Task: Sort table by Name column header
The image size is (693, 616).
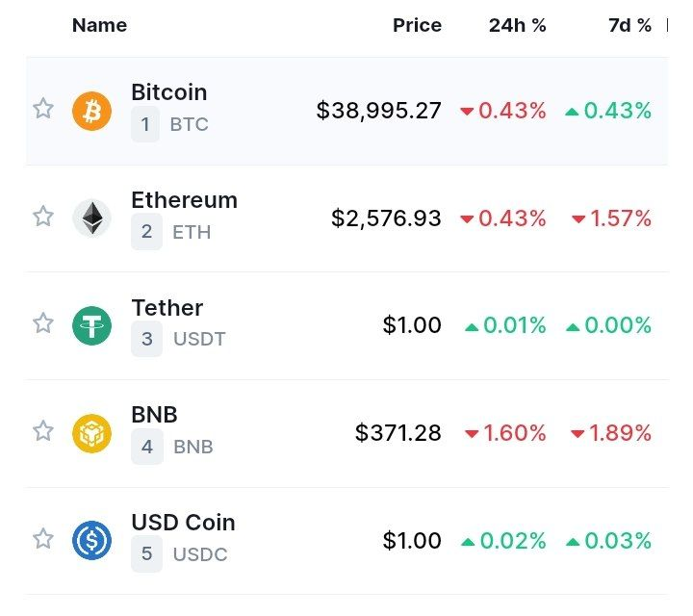Action: click(99, 25)
